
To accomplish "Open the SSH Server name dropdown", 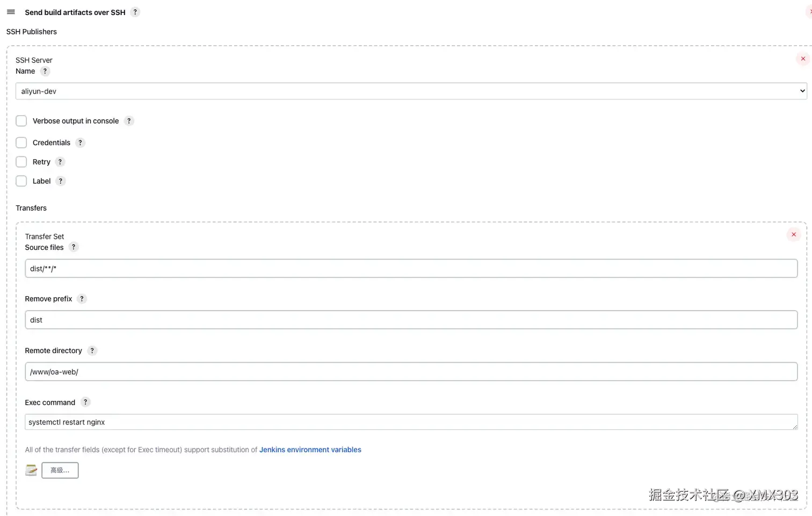I will 411,91.
